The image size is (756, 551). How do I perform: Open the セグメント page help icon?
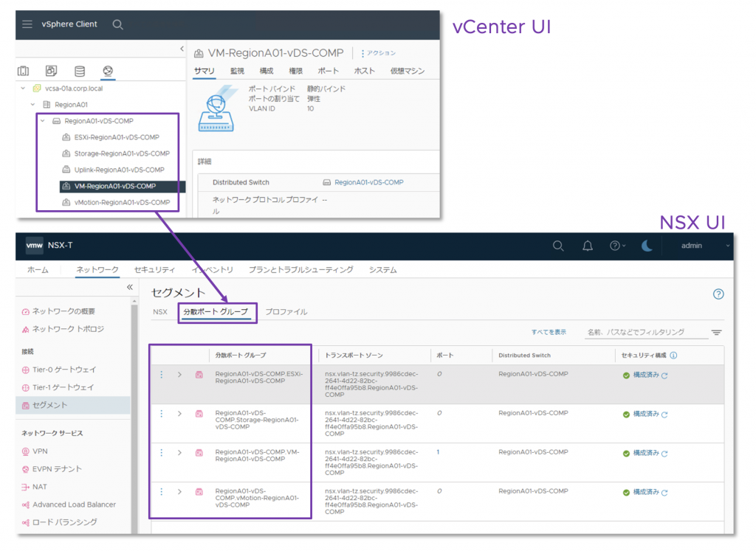[718, 294]
